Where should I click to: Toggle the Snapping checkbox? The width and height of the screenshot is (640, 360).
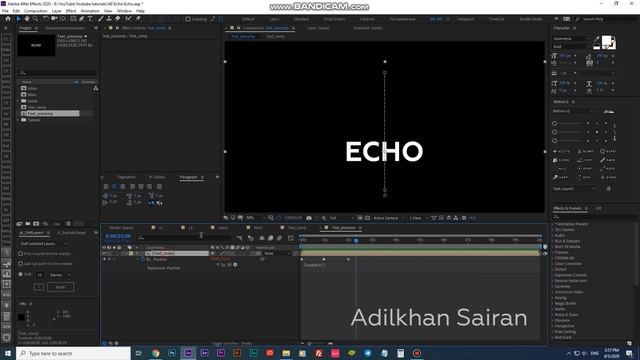(x=188, y=19)
